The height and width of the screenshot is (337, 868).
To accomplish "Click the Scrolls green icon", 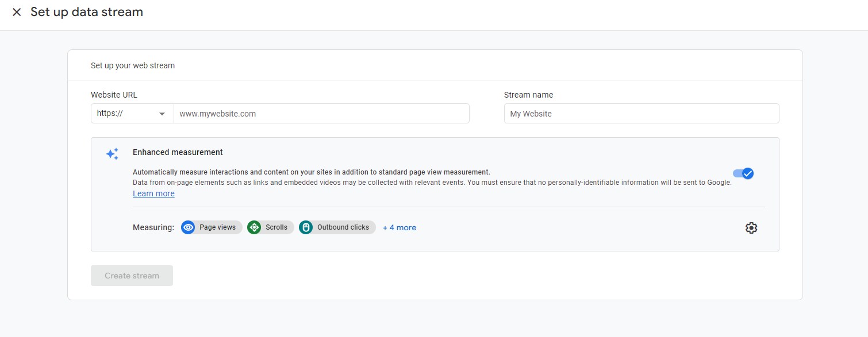I will [254, 227].
